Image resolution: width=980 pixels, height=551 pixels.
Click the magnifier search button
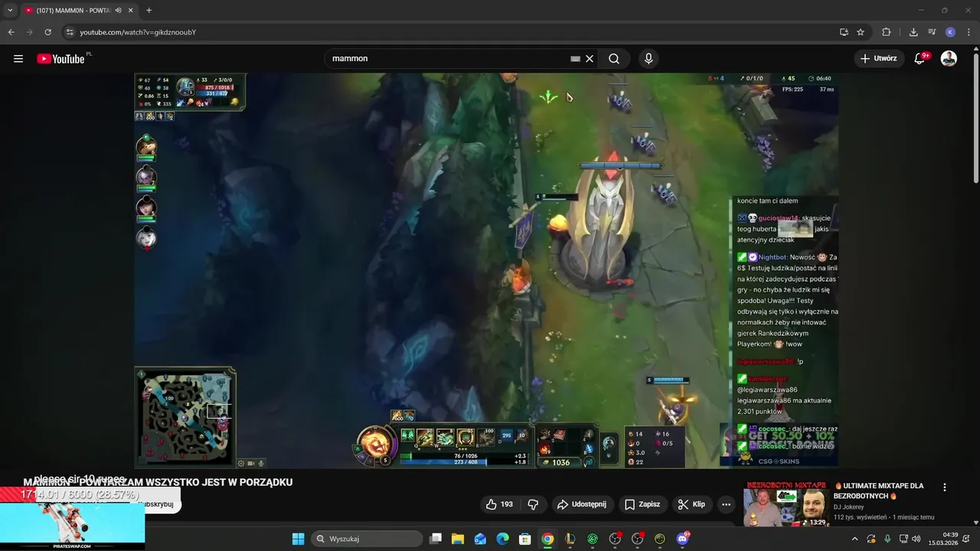coord(614,59)
